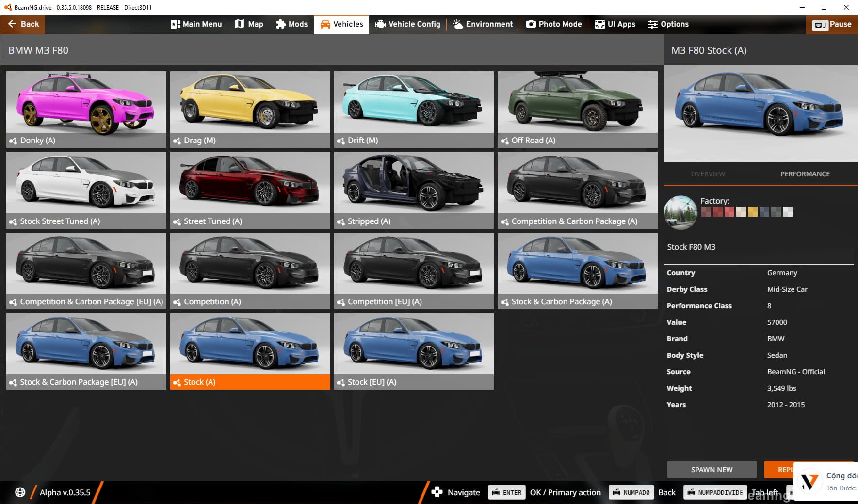This screenshot has height=504, width=858.
Task: Click the highlighted Stock (A) config icon
Action: click(x=177, y=382)
